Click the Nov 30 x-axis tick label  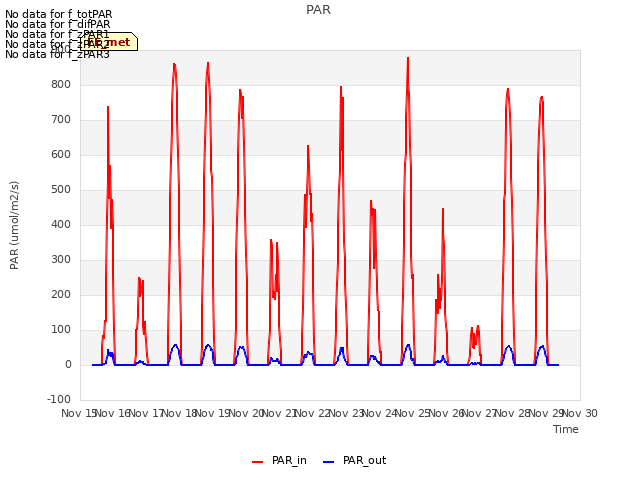click(580, 413)
